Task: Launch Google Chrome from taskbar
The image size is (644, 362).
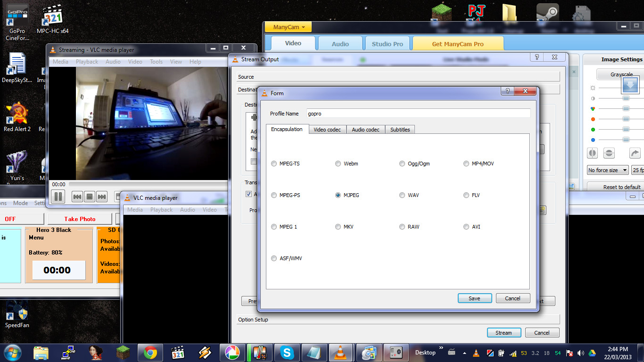Action: coord(150,353)
